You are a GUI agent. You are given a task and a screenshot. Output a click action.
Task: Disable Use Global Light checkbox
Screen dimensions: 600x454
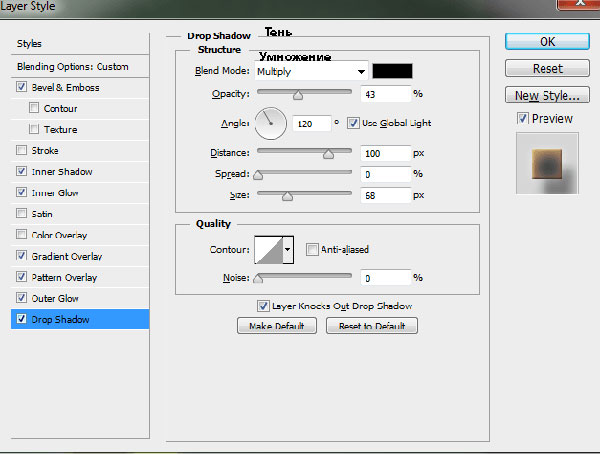coord(353,123)
